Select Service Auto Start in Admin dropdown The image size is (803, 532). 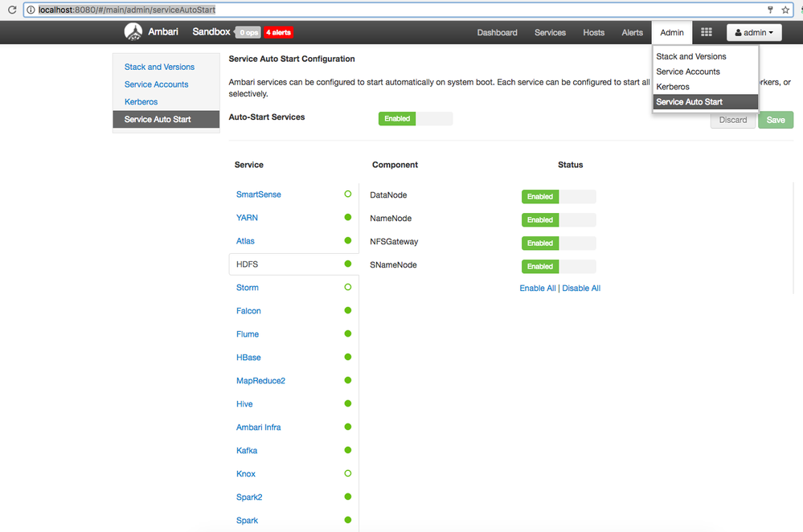(x=706, y=102)
